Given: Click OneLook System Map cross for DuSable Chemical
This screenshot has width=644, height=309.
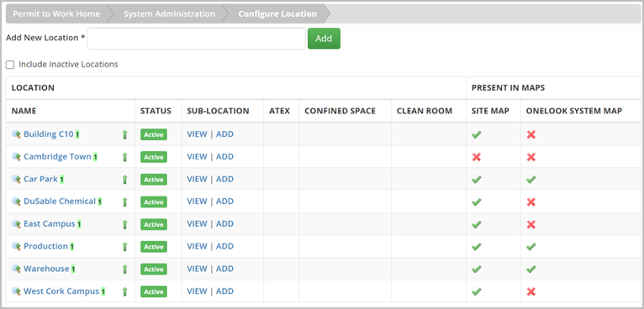Looking at the screenshot, I should point(531,202).
